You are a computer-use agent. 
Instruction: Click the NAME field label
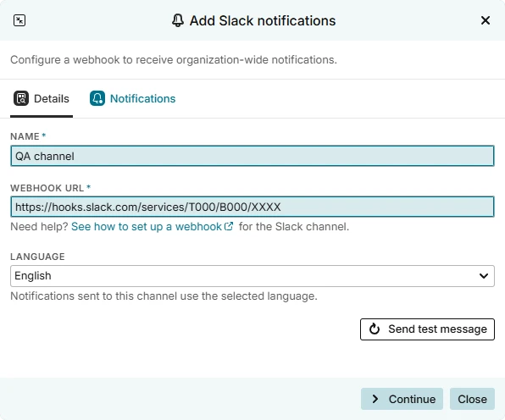(25, 136)
